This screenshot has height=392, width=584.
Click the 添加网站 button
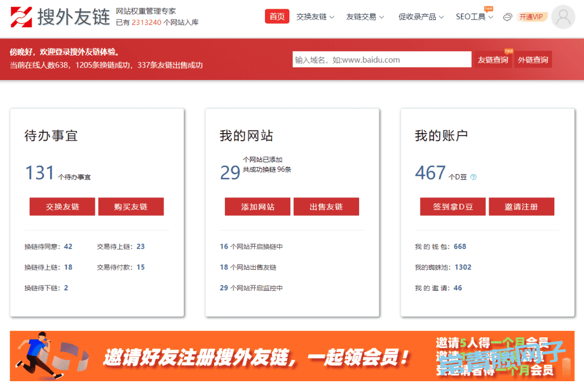pyautogui.click(x=257, y=207)
